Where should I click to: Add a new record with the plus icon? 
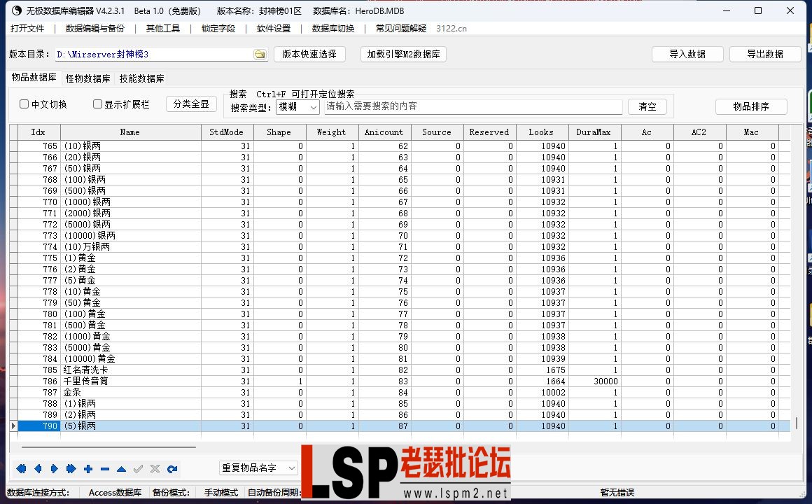(88, 469)
